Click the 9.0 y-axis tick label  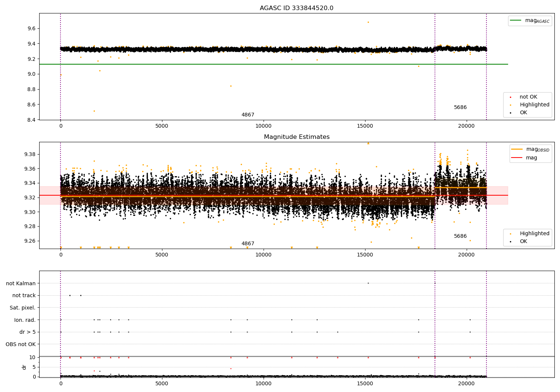[x=31, y=74]
